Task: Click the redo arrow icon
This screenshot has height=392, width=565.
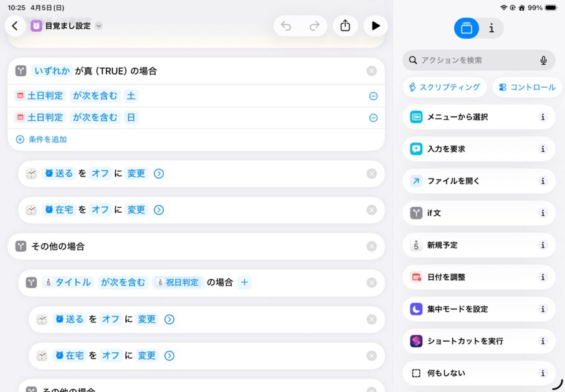Action: pyautogui.click(x=315, y=26)
